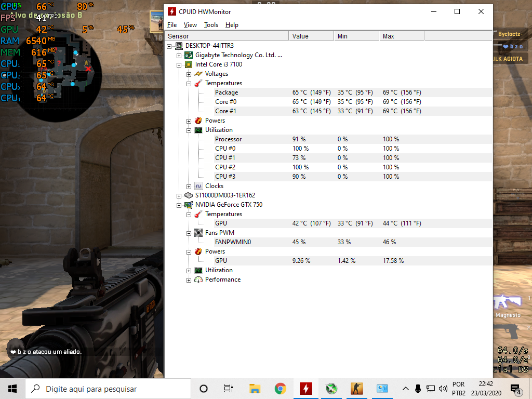
Task: Collapse the NVIDIA GeForce GTX 750 node
Action: (179, 205)
